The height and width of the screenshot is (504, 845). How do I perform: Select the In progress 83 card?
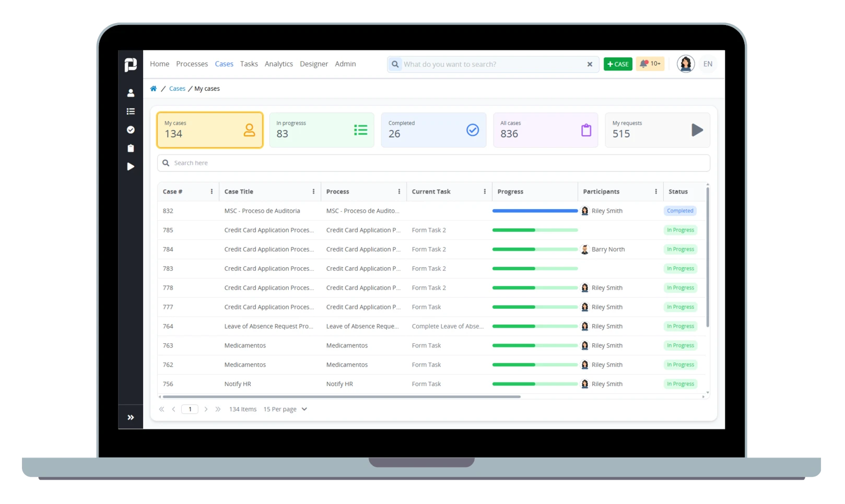322,130
